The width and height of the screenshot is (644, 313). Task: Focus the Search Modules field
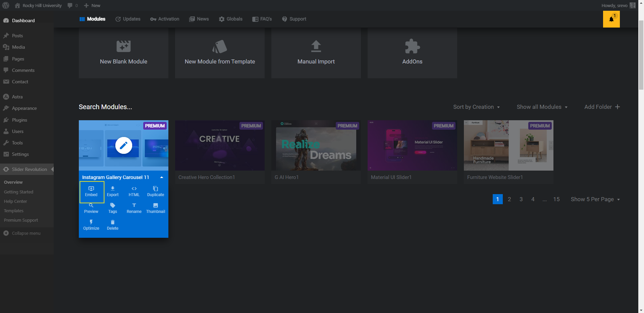pos(105,107)
